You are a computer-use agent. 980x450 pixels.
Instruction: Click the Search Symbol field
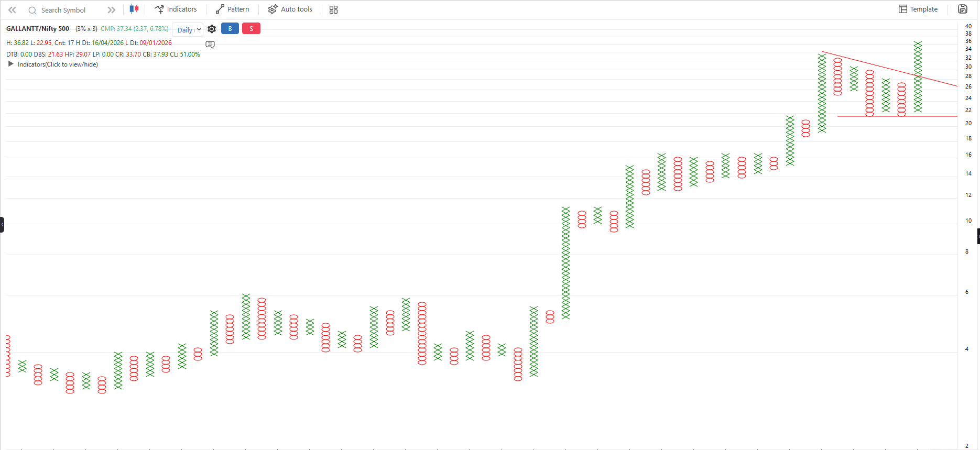tap(63, 10)
